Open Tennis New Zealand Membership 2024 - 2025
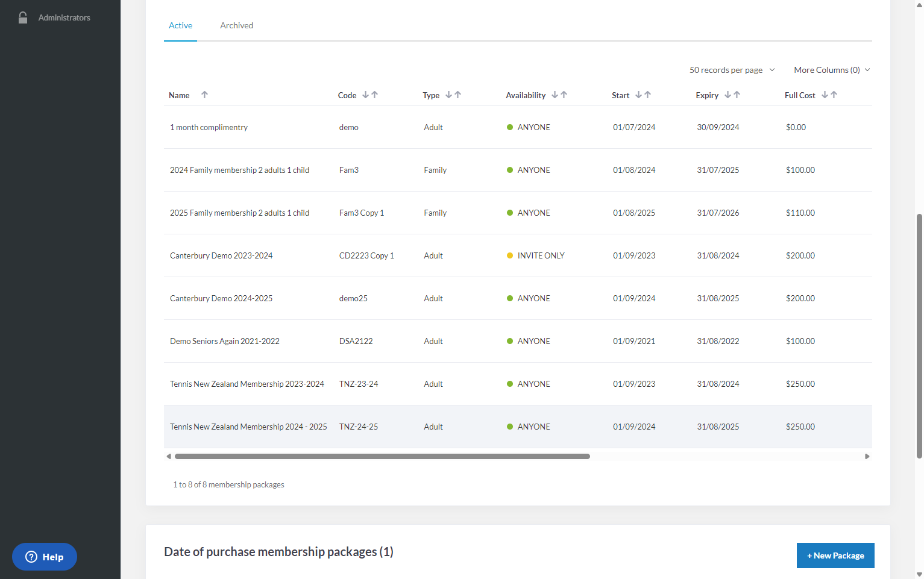 pos(248,427)
